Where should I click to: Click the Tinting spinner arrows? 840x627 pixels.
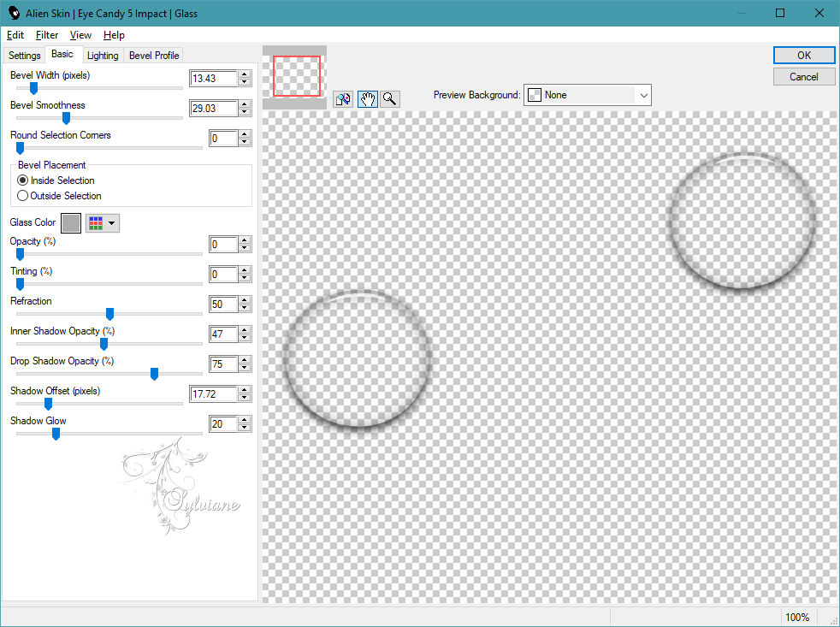tap(245, 275)
